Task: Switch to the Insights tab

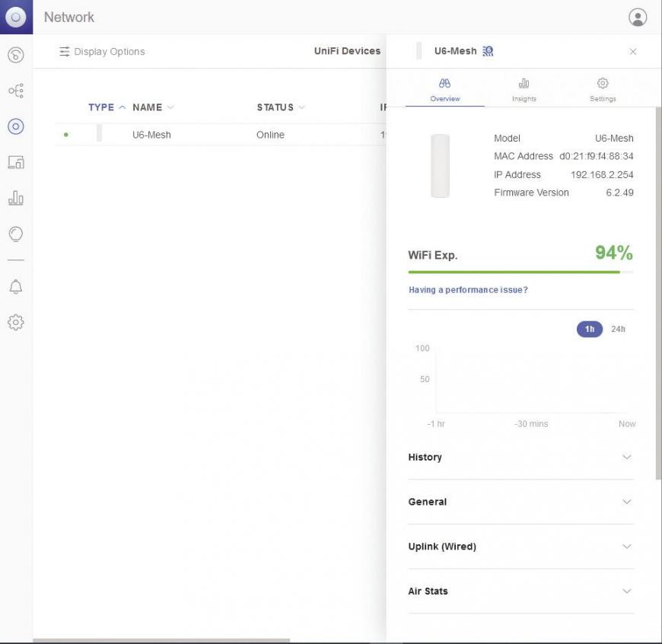Action: [524, 90]
